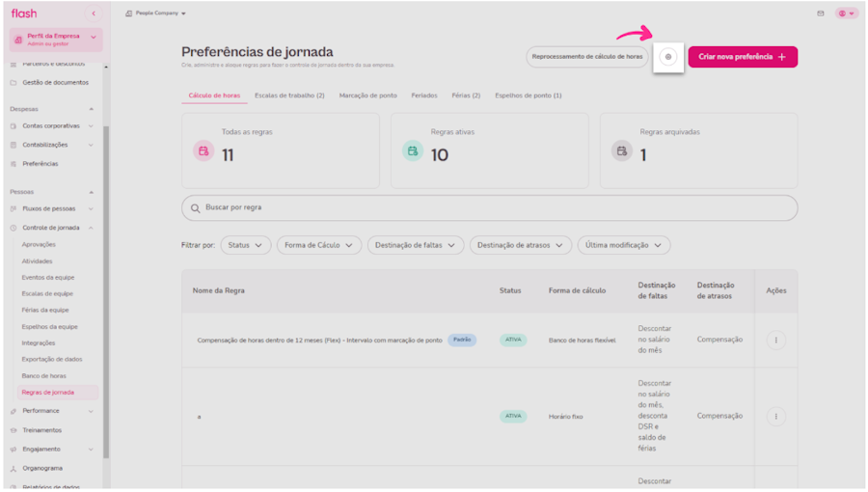Viewport: 868px width, 492px height.
Task: Click the Regras arquivadas calendar icon
Action: tap(622, 150)
